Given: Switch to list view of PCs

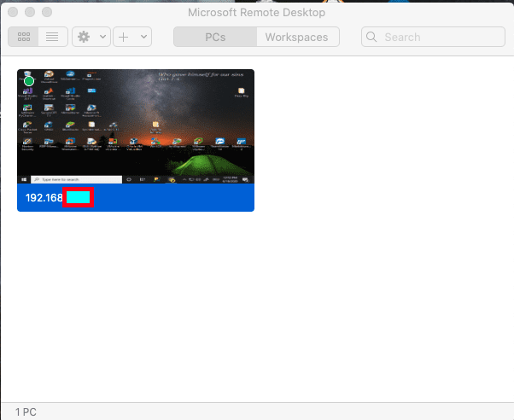Looking at the screenshot, I should coord(52,37).
